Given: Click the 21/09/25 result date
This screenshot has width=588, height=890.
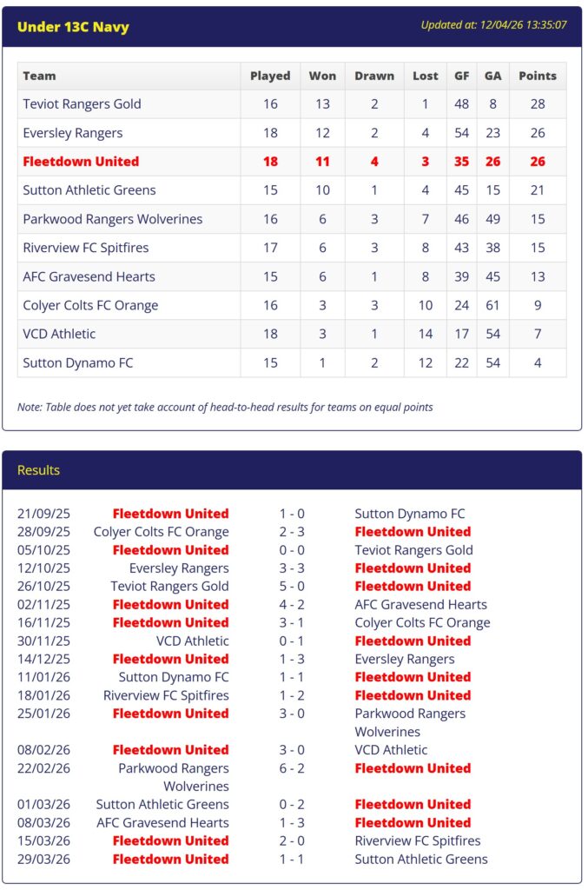Looking at the screenshot, I should 43,514.
